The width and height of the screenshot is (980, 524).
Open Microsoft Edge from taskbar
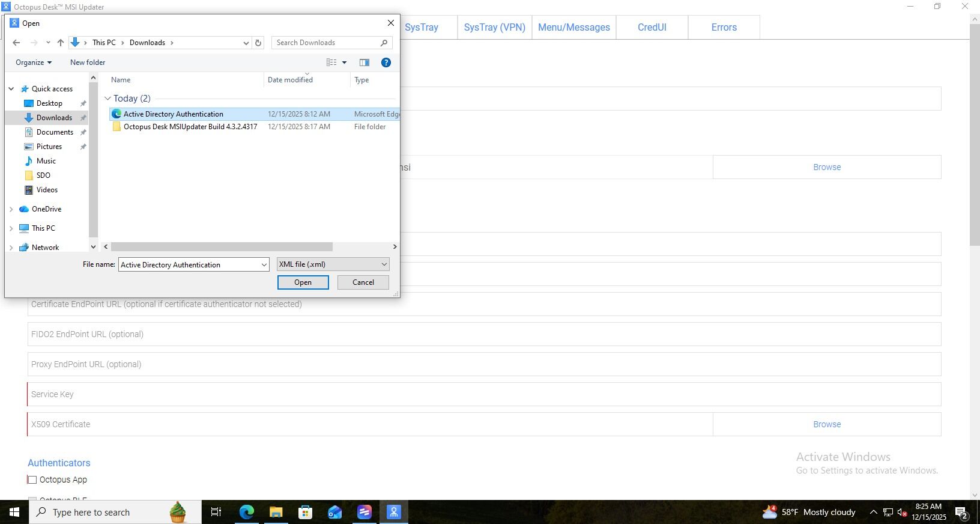[x=247, y=512]
